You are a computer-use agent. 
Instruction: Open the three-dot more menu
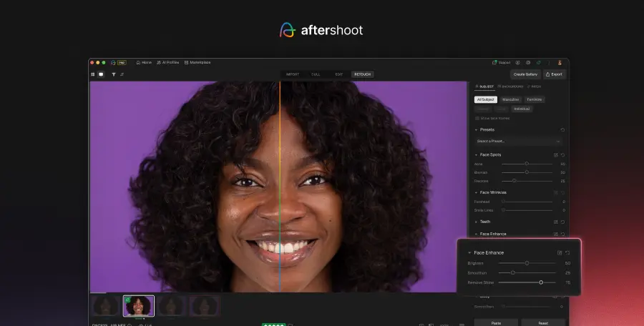[x=549, y=62]
